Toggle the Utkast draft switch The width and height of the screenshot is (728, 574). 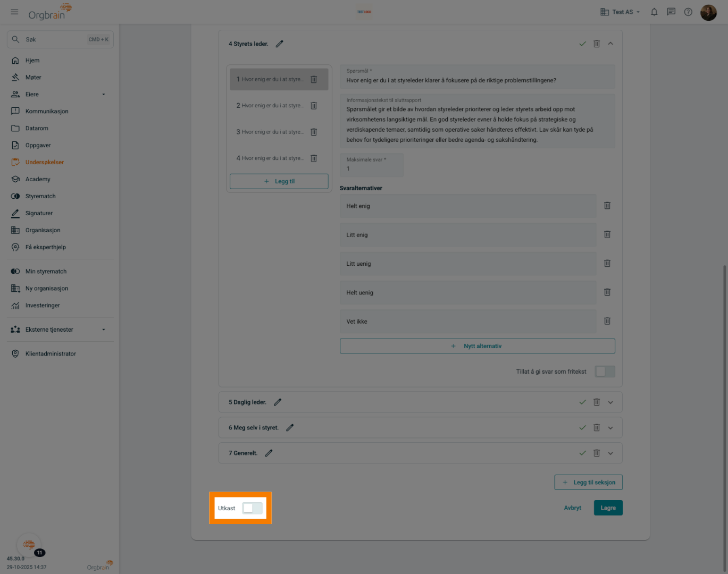coord(252,508)
